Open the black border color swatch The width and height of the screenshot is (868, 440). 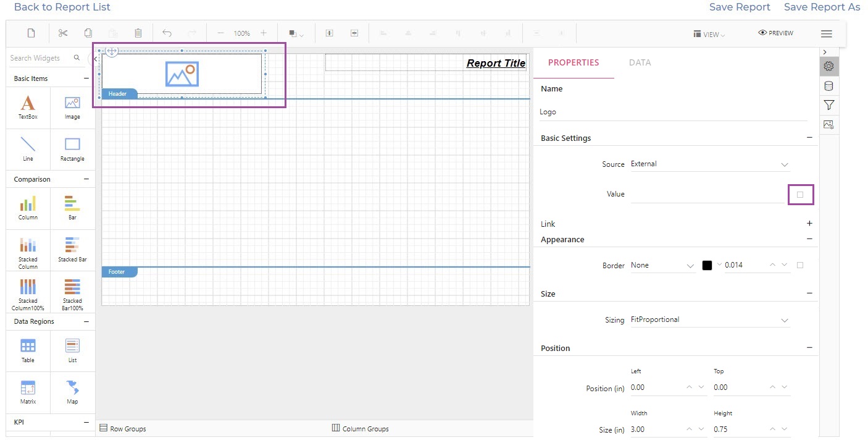707,265
